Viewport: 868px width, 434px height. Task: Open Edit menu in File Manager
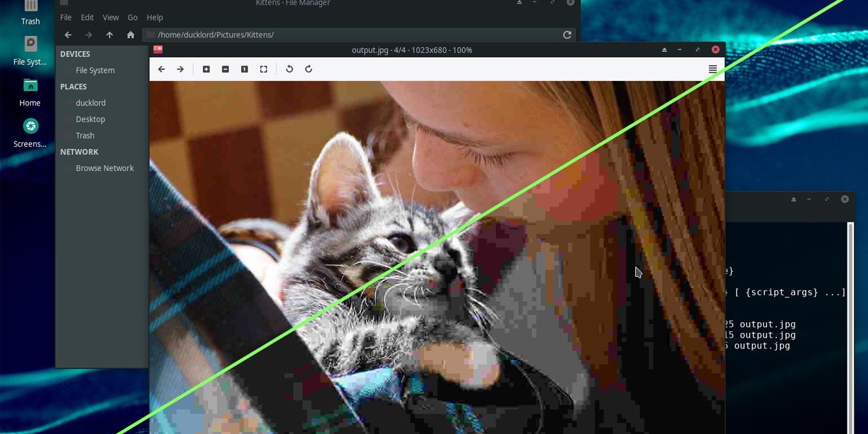click(x=87, y=17)
